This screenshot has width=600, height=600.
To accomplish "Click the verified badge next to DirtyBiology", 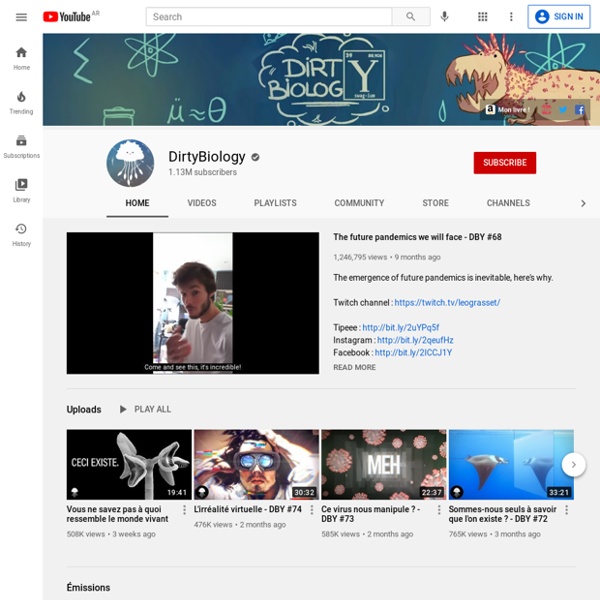I will pos(255,157).
